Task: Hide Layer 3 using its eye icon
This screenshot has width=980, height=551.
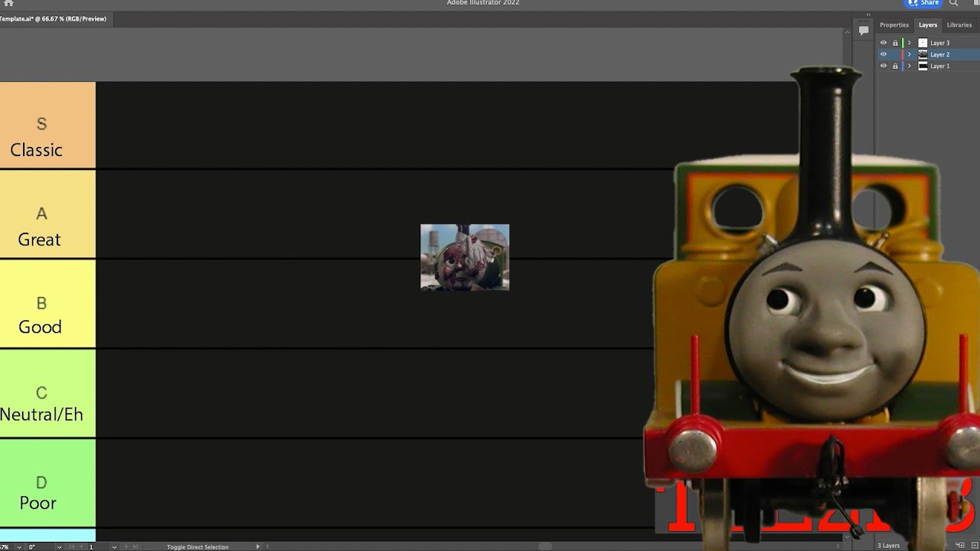Action: coord(884,43)
